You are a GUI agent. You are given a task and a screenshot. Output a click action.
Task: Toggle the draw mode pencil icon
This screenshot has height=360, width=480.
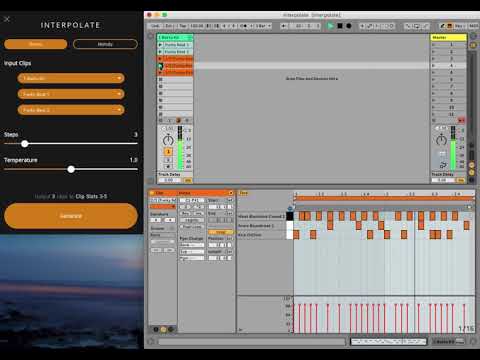point(442,26)
